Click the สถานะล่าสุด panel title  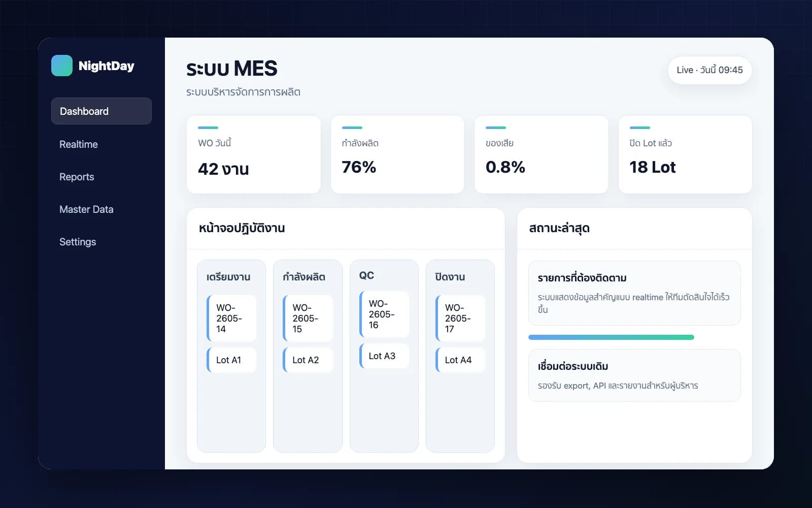coord(559,228)
